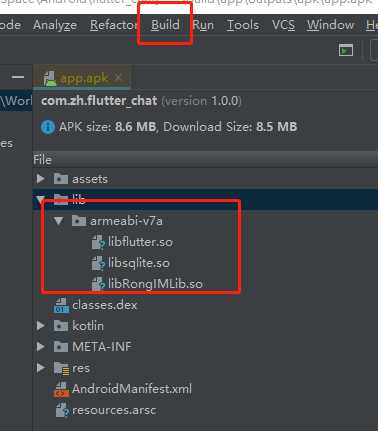The height and width of the screenshot is (431, 378).
Task: Select the libRongIMLib.so row
Action: point(205,284)
